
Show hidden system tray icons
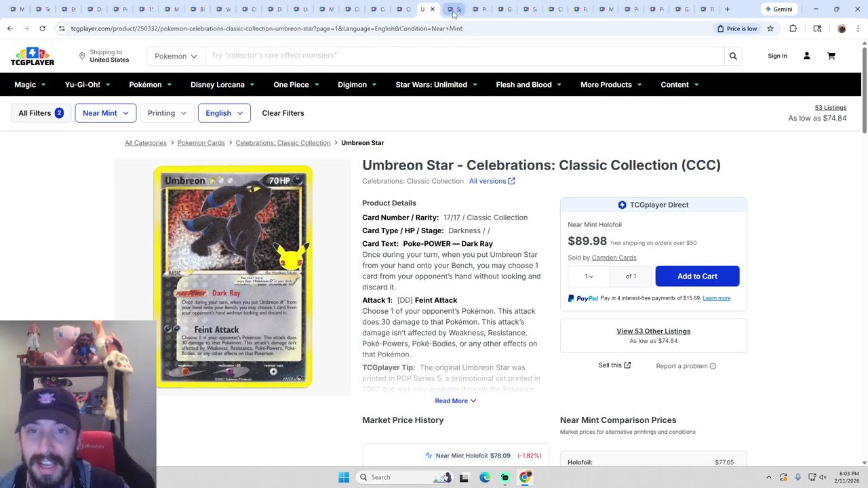tap(768, 477)
